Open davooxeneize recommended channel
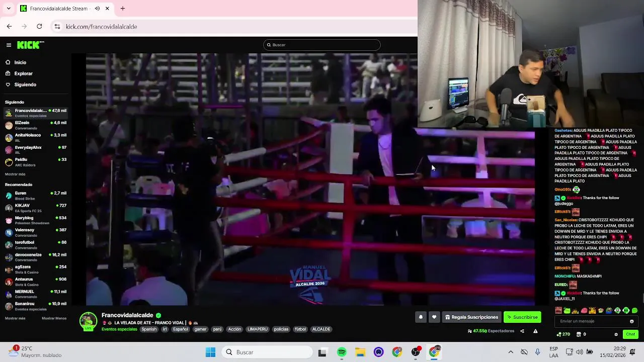 pyautogui.click(x=35, y=257)
